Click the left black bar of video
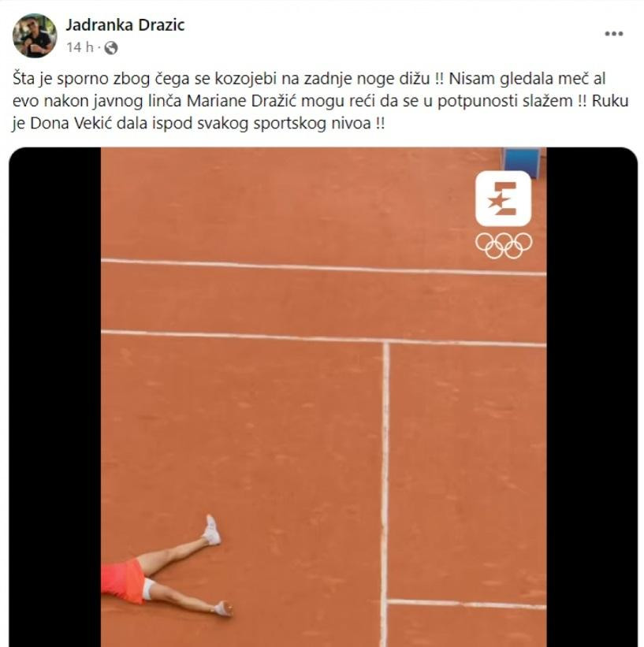 (x=55, y=397)
